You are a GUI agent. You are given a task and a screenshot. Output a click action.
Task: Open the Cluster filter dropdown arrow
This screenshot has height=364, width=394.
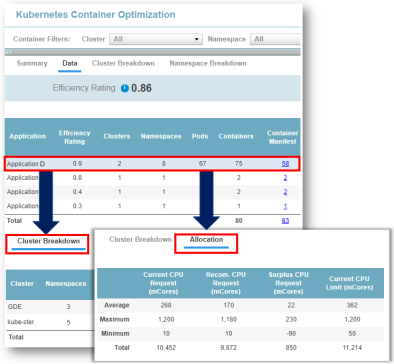(x=197, y=39)
